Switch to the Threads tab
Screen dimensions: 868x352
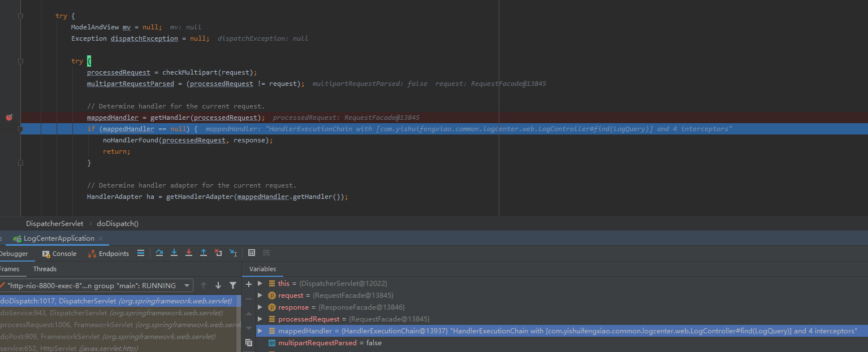coord(45,269)
